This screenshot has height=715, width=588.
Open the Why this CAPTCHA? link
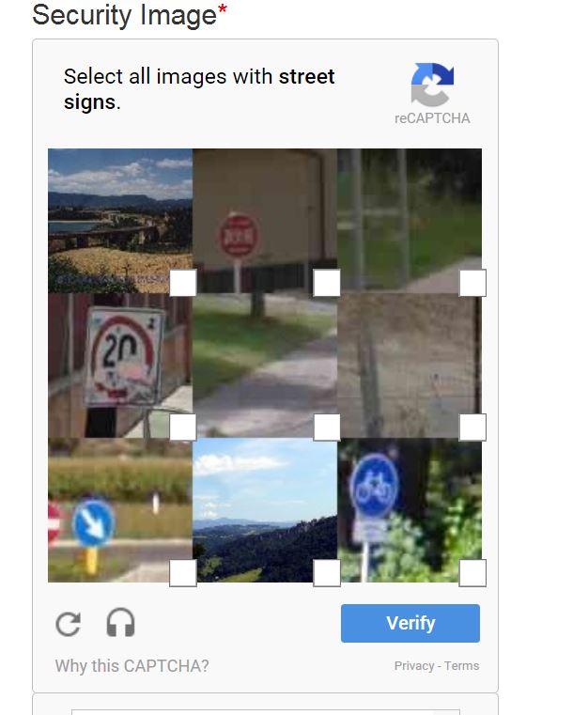click(x=132, y=666)
